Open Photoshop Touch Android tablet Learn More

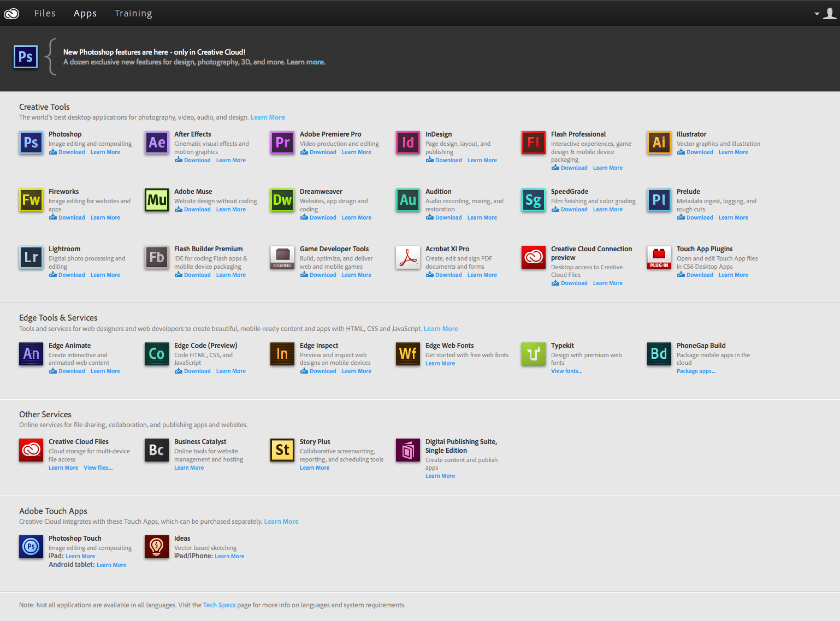point(111,565)
